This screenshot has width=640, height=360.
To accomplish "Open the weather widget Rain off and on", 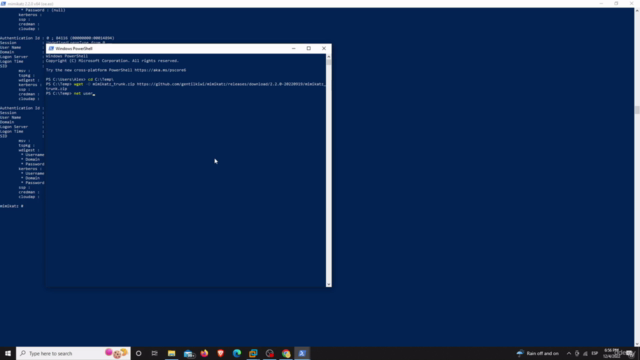I will coord(538,353).
